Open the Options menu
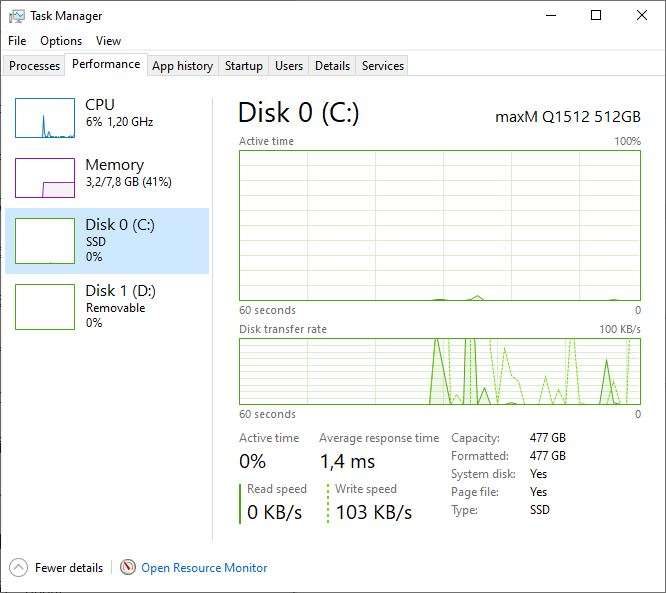 61,41
